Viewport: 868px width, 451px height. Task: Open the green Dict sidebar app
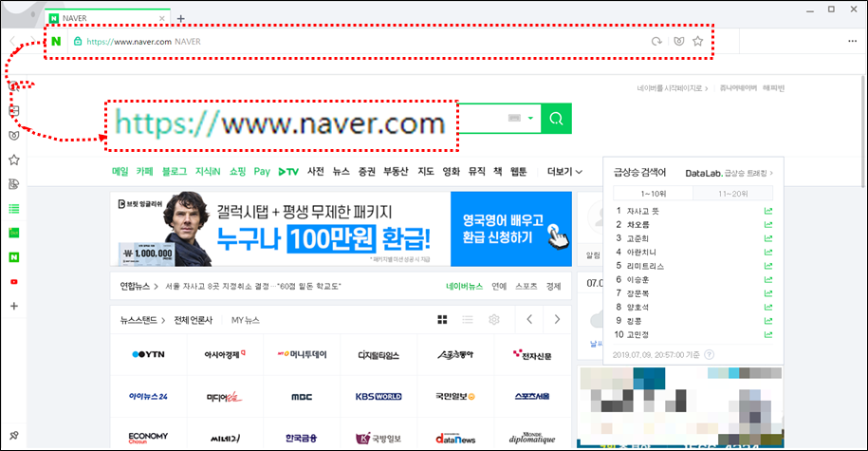pos(14,234)
